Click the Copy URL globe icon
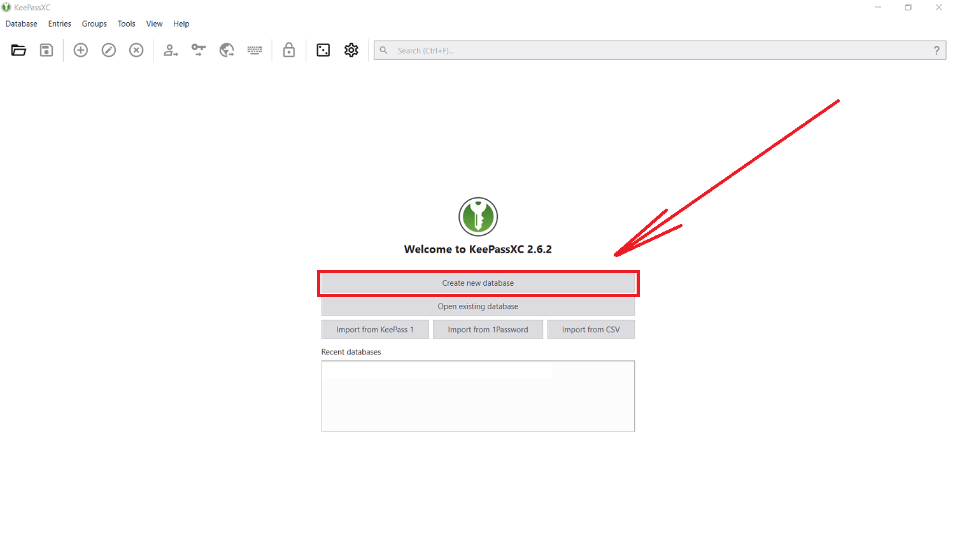Image resolution: width=955 pixels, height=560 pixels. [x=227, y=50]
